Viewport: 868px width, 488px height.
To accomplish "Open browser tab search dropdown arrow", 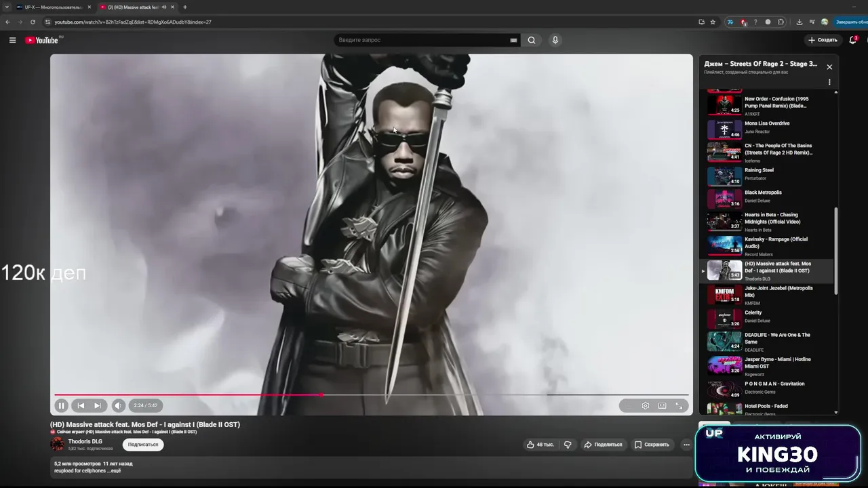I will [6, 7].
